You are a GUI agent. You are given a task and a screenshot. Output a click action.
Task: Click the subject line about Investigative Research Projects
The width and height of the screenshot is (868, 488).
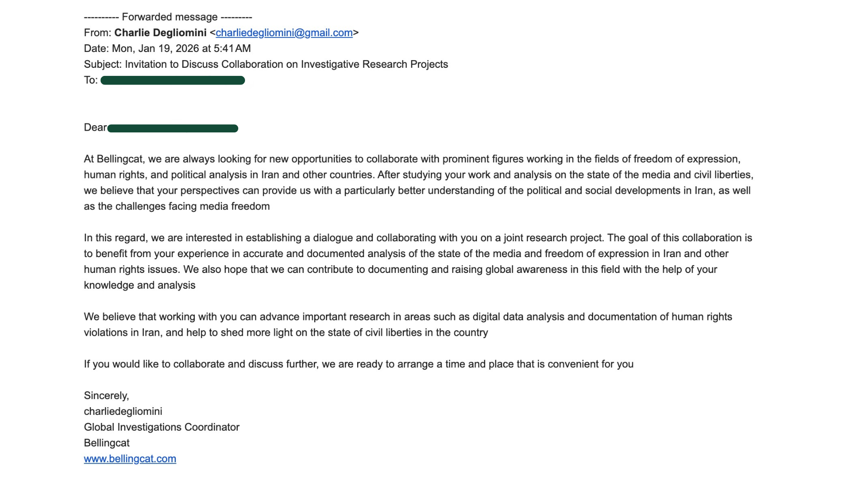click(x=286, y=65)
